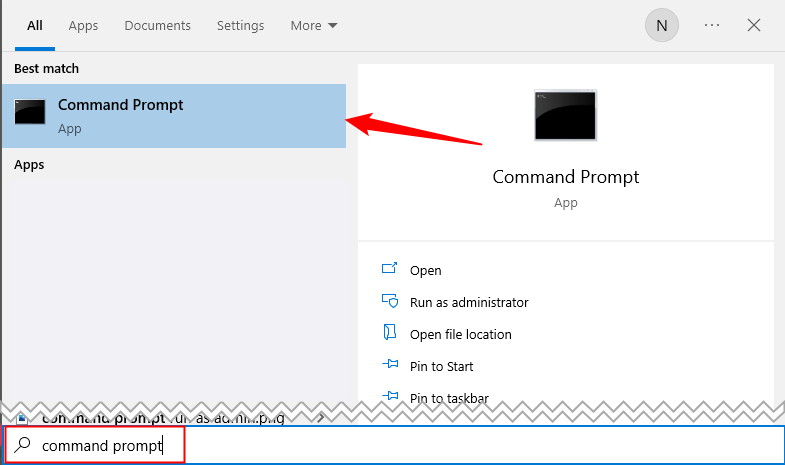Screen dimensions: 785x465
Task: Select the All results tab
Action: tap(35, 25)
